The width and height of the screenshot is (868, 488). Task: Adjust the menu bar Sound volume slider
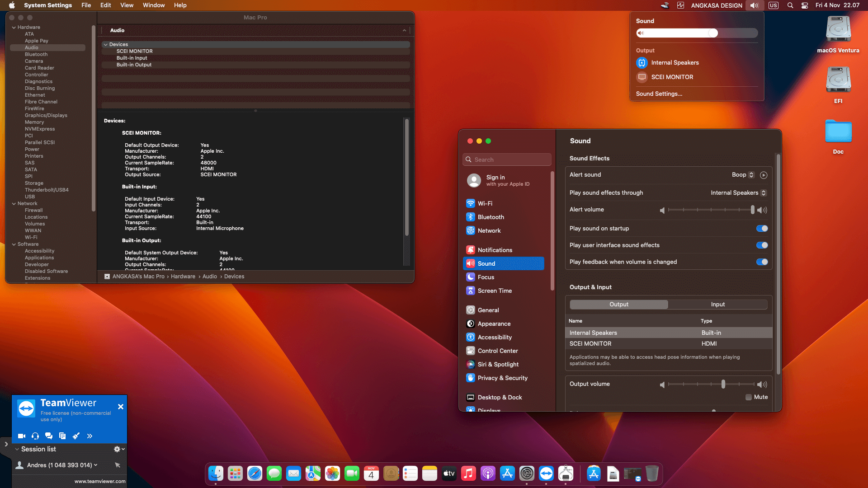click(697, 33)
